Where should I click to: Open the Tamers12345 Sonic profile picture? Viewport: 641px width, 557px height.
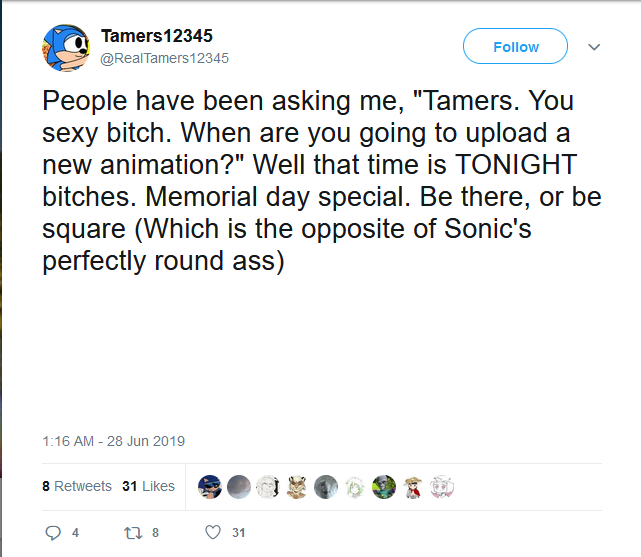(x=67, y=47)
